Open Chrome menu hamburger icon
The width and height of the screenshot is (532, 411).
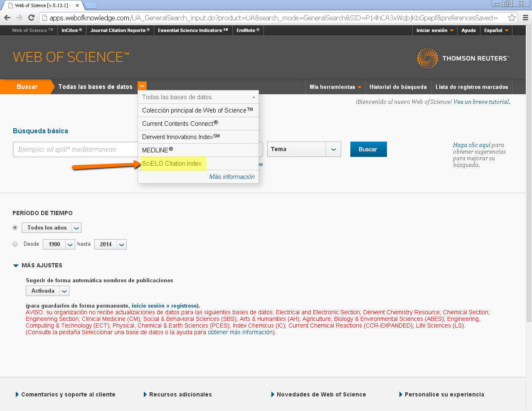[x=525, y=17]
